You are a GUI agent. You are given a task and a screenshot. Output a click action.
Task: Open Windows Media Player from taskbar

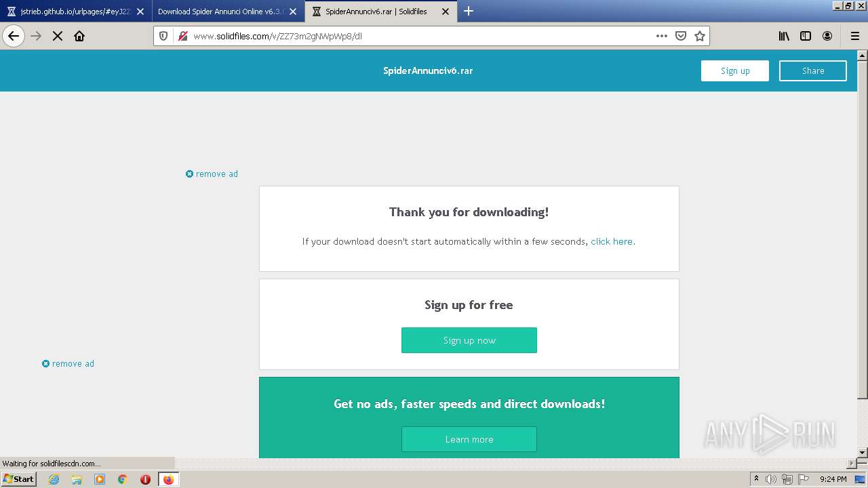coord(100,479)
